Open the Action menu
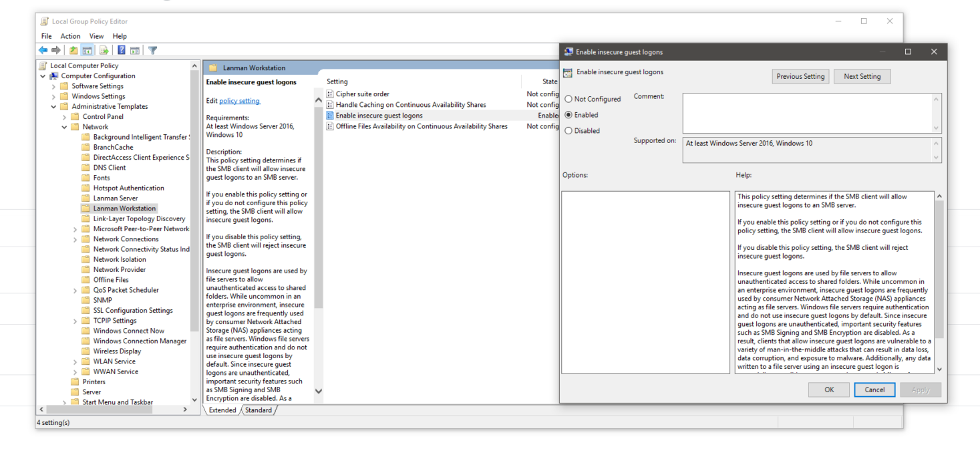This screenshot has height=451, width=980. click(x=70, y=36)
